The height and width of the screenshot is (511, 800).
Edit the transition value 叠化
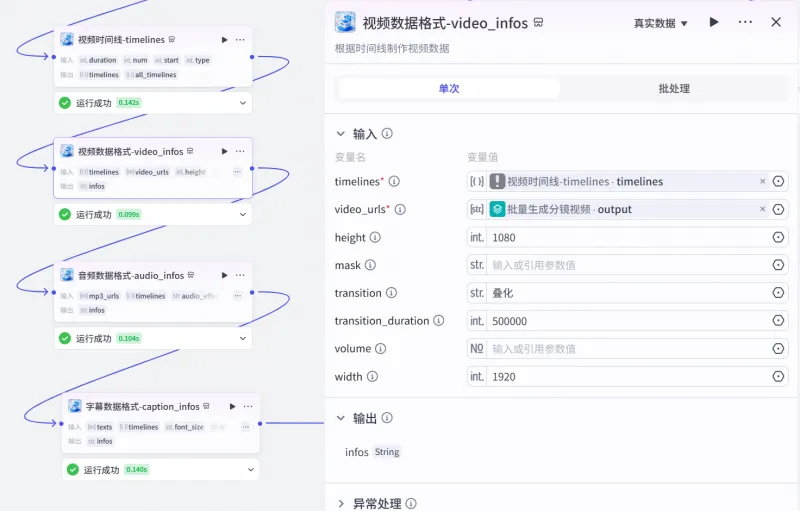(x=628, y=293)
